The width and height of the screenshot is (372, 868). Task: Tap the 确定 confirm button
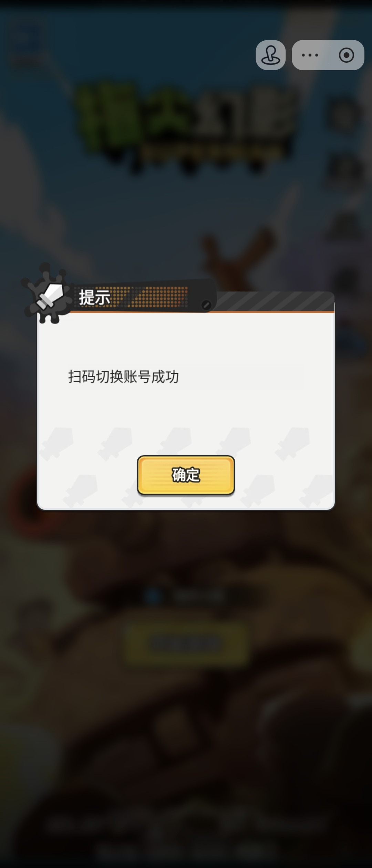[186, 475]
